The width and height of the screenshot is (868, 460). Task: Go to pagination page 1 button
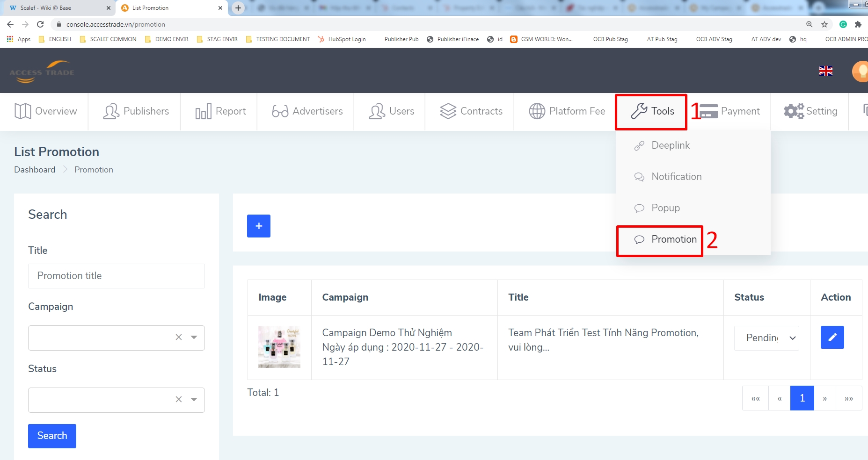coord(802,398)
